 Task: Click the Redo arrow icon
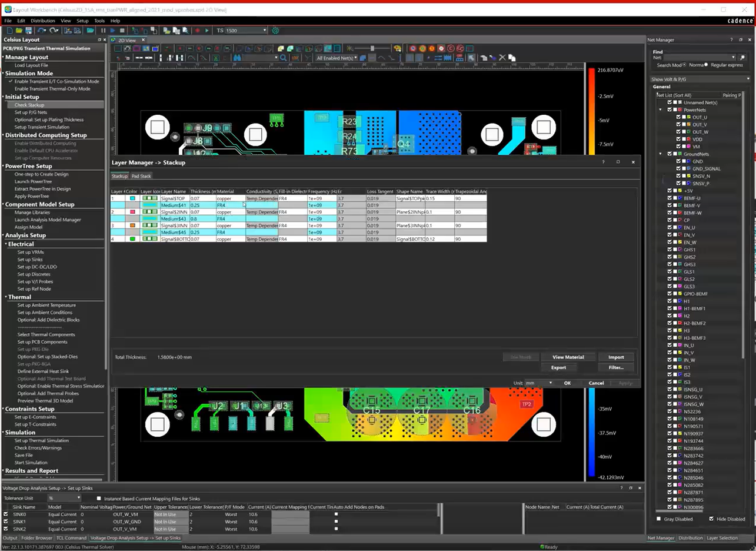tap(54, 30)
